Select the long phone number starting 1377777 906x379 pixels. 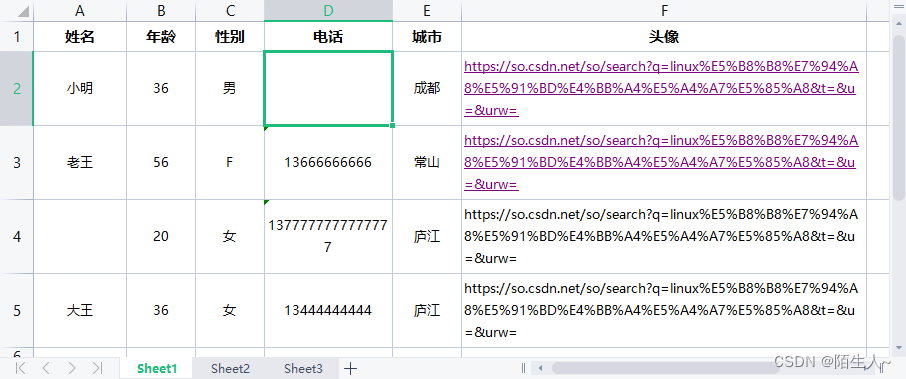(328, 237)
